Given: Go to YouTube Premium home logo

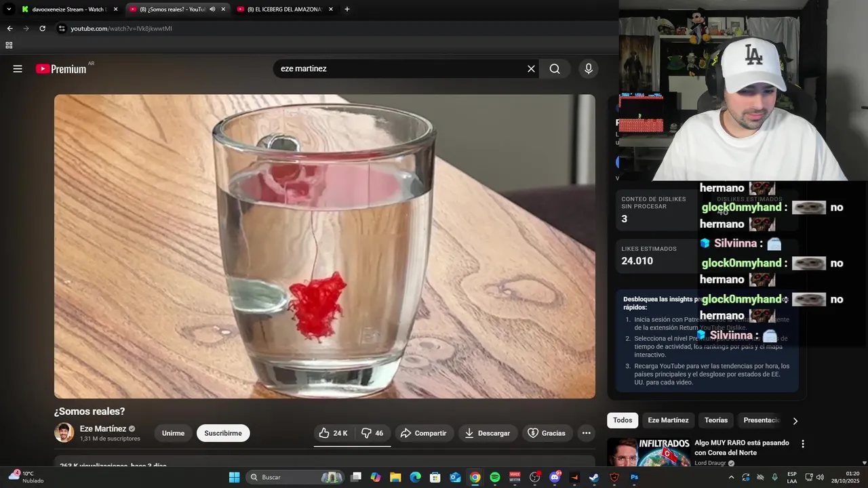Looking at the screenshot, I should click(62, 68).
